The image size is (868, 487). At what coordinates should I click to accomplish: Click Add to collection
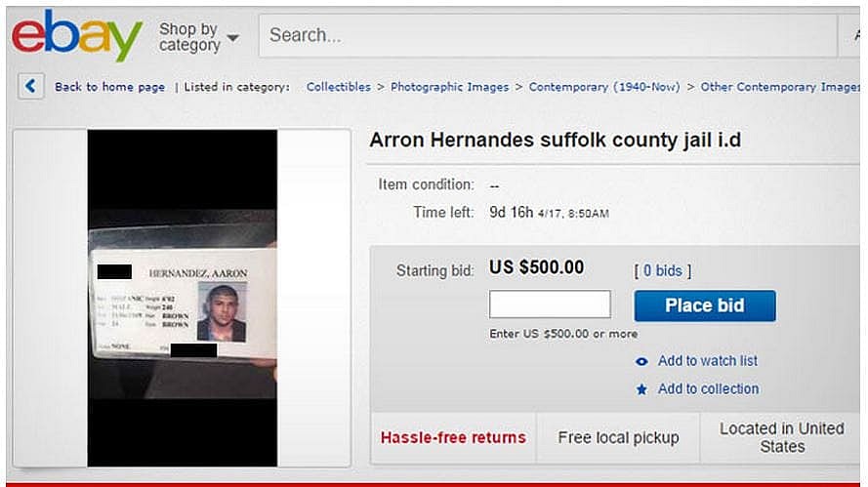[708, 389]
